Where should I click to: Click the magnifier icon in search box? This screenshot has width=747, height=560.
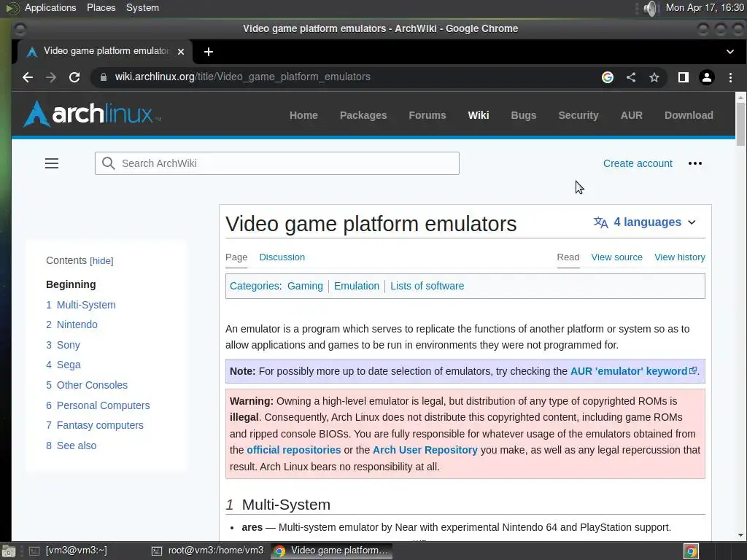pyautogui.click(x=108, y=163)
